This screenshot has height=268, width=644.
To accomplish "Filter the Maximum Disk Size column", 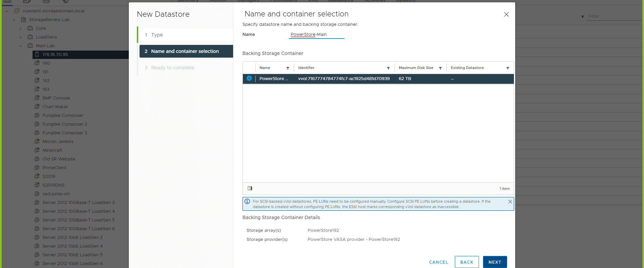I will [x=440, y=68].
